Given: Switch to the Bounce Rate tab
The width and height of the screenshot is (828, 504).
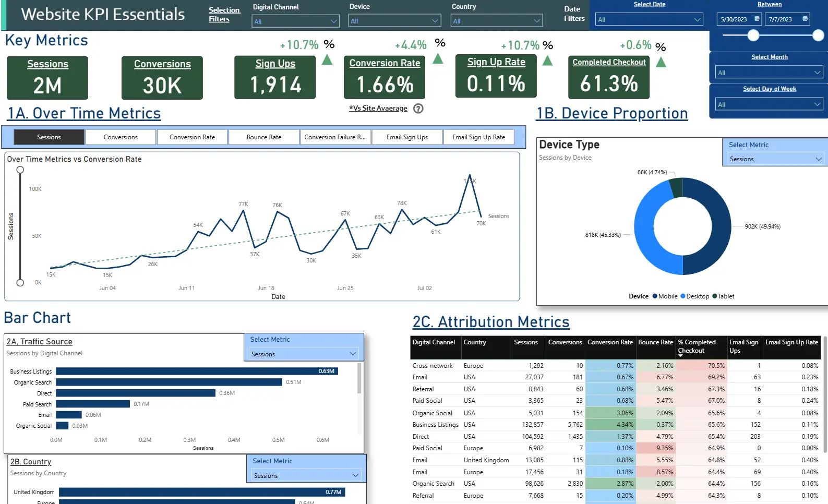Looking at the screenshot, I should click(263, 137).
